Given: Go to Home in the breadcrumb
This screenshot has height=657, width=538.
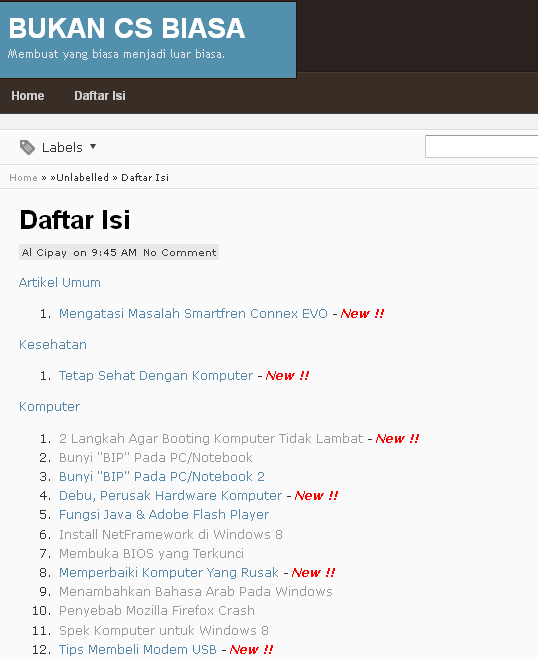Looking at the screenshot, I should click(x=23, y=178).
